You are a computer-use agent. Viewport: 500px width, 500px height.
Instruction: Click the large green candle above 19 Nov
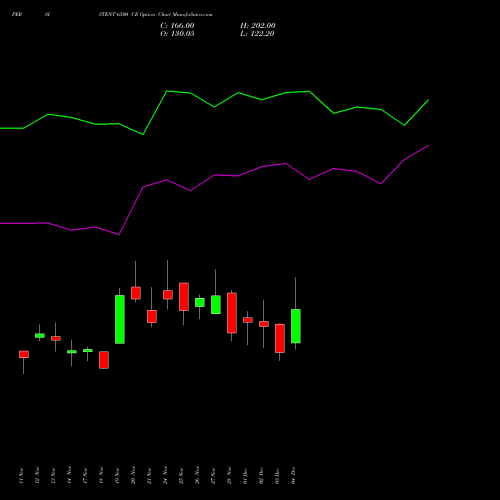click(x=120, y=319)
